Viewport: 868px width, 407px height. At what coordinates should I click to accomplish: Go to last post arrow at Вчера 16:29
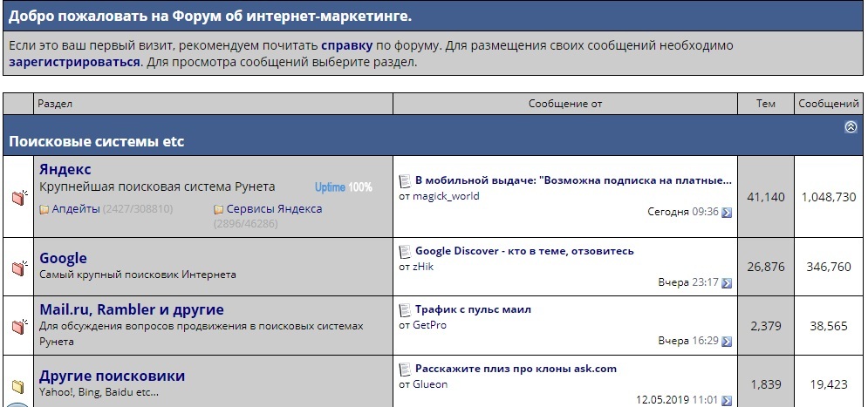pos(727,341)
